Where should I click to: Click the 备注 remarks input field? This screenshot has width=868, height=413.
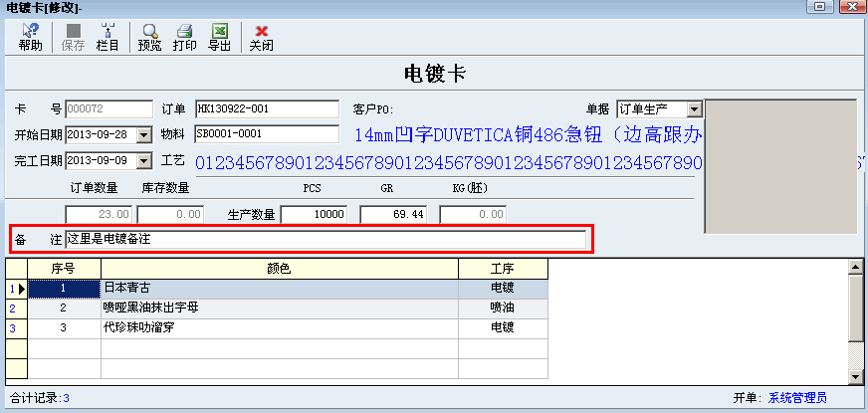[325, 240]
